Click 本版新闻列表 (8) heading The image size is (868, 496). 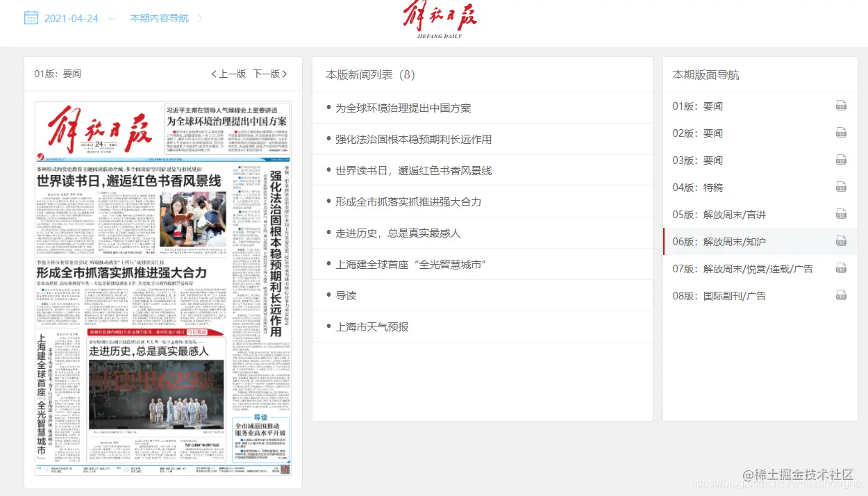point(371,74)
